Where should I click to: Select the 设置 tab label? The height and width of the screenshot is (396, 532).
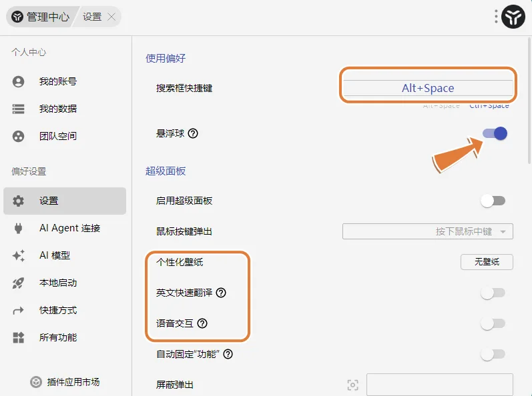[x=92, y=17]
